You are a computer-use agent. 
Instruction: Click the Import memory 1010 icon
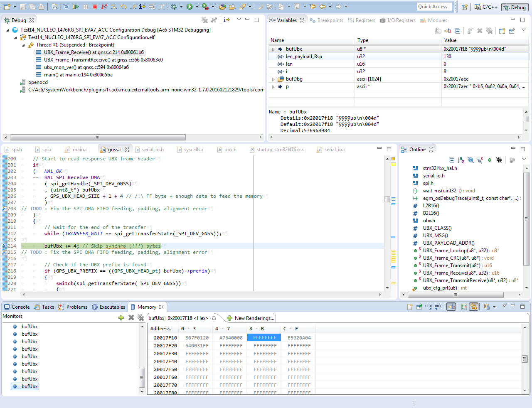pos(429,307)
